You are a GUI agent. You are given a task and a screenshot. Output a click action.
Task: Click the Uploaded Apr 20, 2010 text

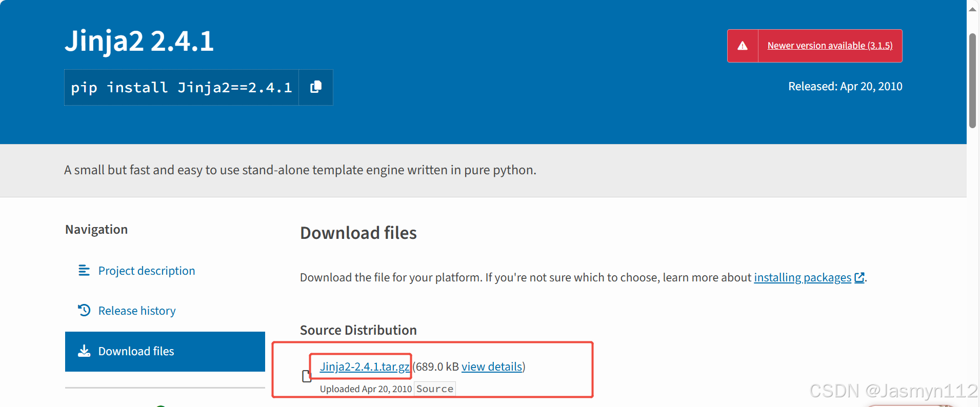coord(366,389)
